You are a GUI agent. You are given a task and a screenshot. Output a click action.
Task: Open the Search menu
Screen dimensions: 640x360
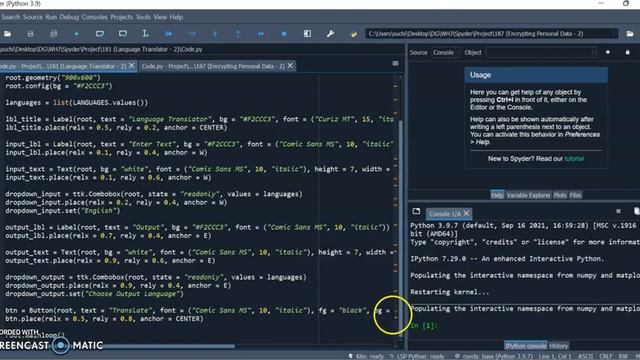pos(11,17)
